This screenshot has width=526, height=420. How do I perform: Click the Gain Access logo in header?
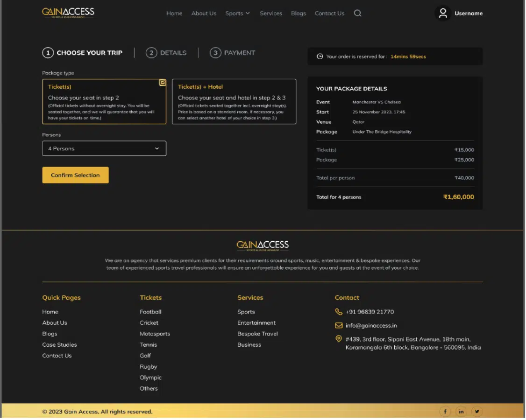(68, 13)
